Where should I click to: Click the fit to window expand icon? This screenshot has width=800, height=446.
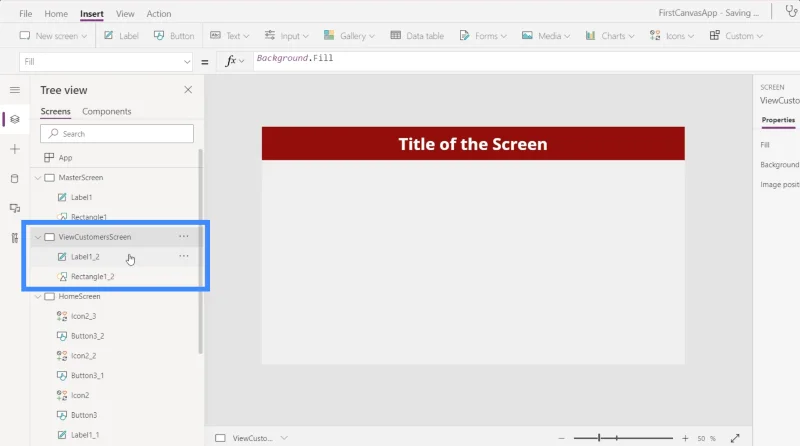[735, 438]
